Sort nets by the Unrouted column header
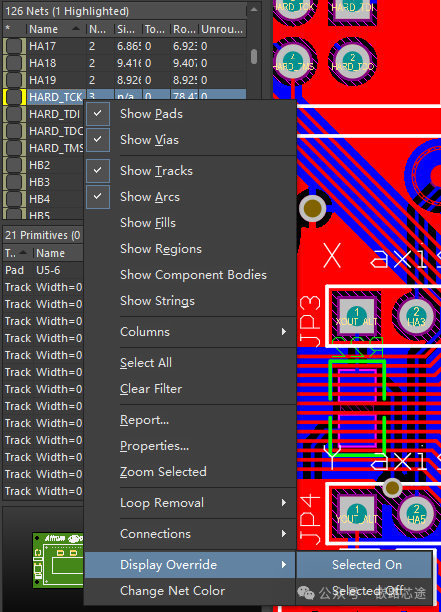Viewport: 441px width, 612px height. tap(223, 29)
